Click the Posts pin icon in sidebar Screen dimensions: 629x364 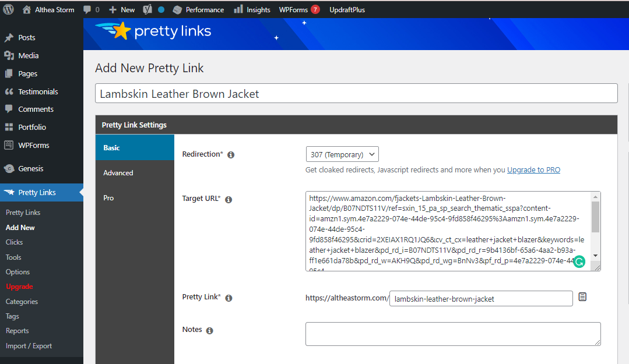[9, 38]
